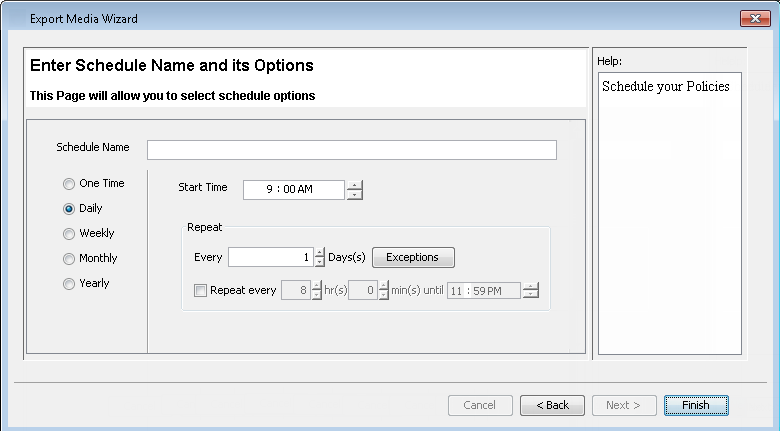Click the Schedule Name text field
This screenshot has width=780, height=431.
coord(351,150)
